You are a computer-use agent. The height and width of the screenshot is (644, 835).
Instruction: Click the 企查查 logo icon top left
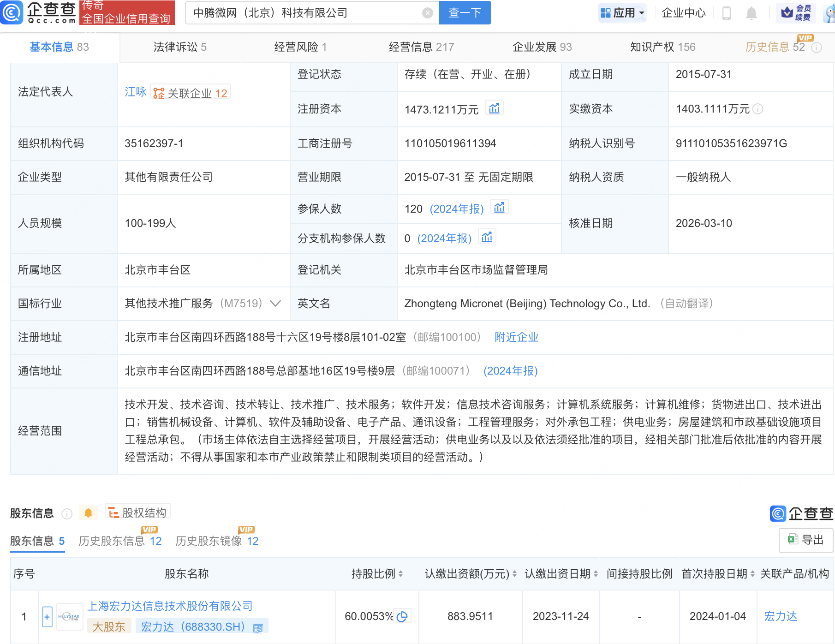12,13
